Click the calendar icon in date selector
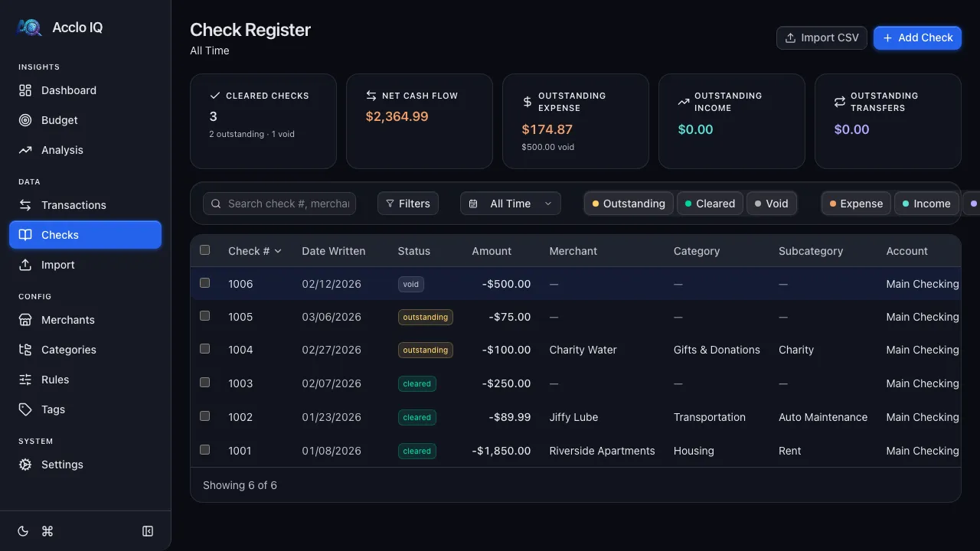The height and width of the screenshot is (551, 980). coord(473,204)
